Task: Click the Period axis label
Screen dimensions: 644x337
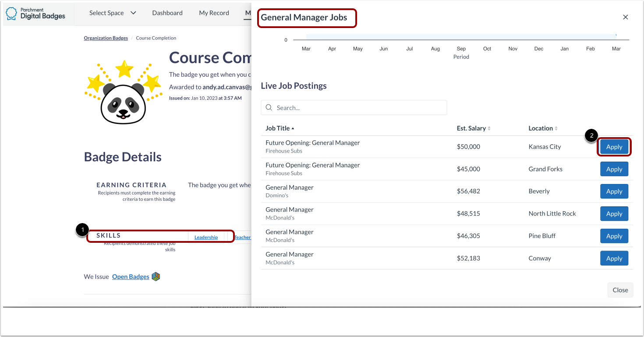Action: tap(461, 57)
